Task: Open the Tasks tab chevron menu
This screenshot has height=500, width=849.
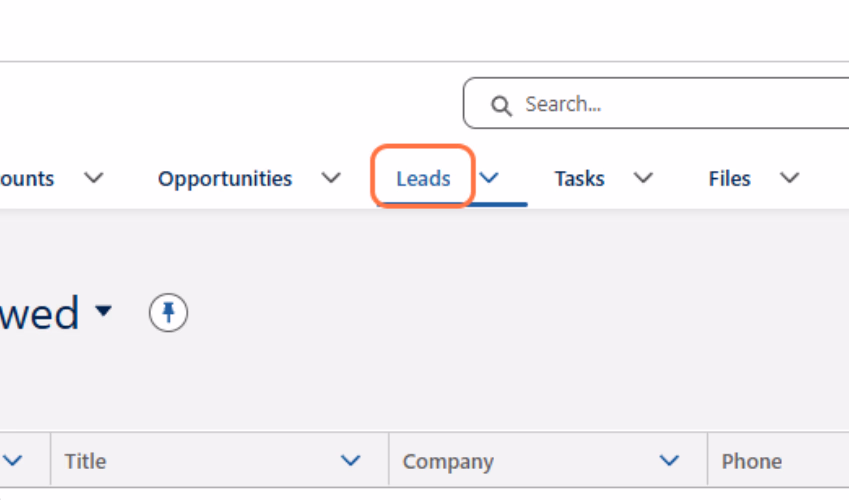Action: point(643,178)
